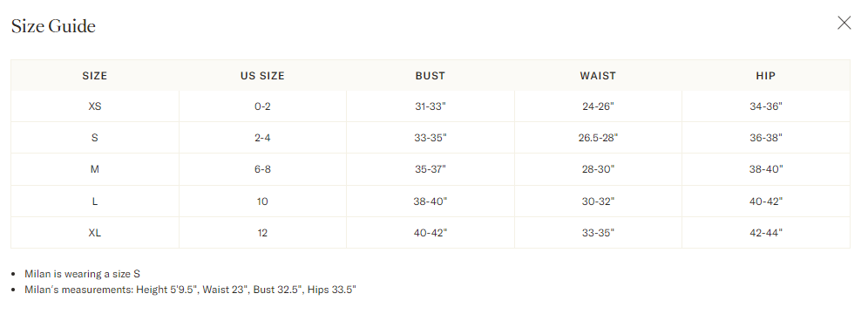Select the S size row label
Image resolution: width=868 pixels, height=321 pixels.
coord(95,138)
